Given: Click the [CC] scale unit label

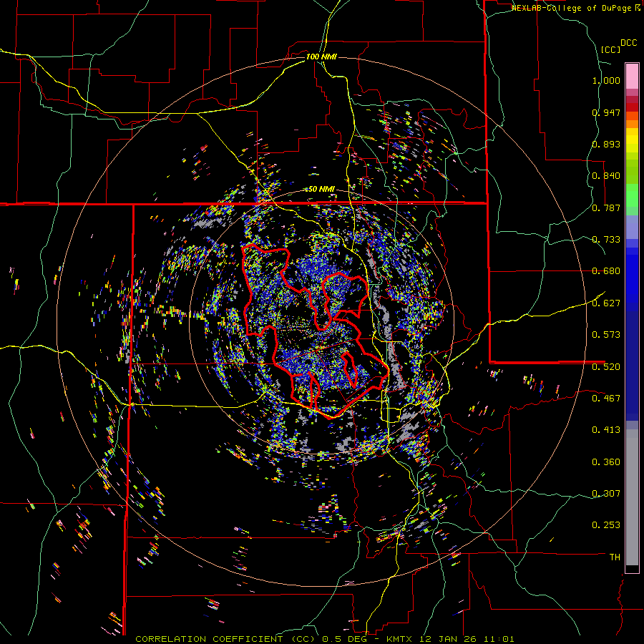Looking at the screenshot, I should coord(611,49).
